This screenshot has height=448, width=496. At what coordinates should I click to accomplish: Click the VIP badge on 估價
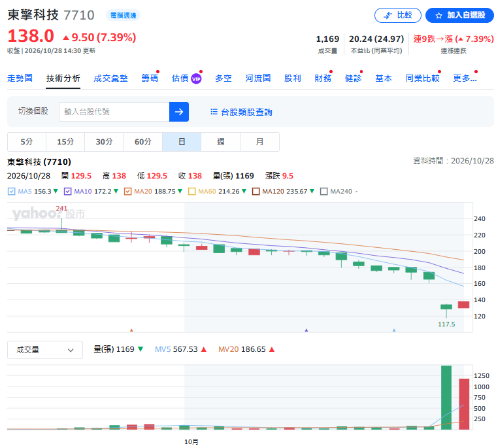pyautogui.click(x=196, y=79)
